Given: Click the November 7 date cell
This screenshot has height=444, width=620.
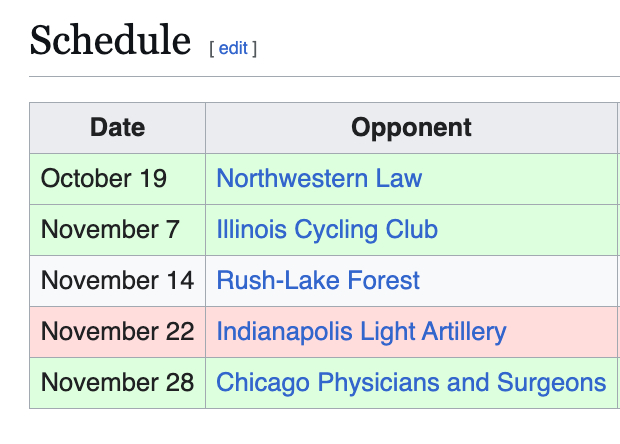Looking at the screenshot, I should click(110, 230).
